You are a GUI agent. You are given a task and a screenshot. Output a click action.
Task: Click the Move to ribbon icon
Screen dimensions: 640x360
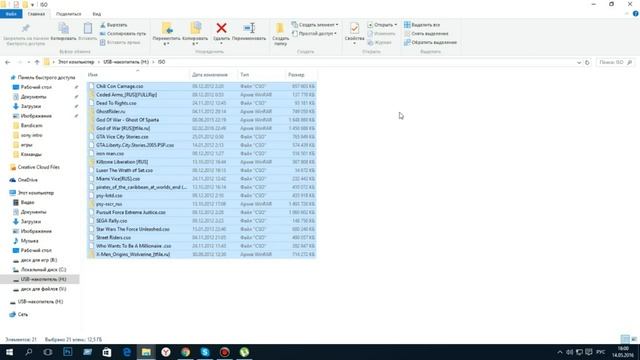pos(167,28)
